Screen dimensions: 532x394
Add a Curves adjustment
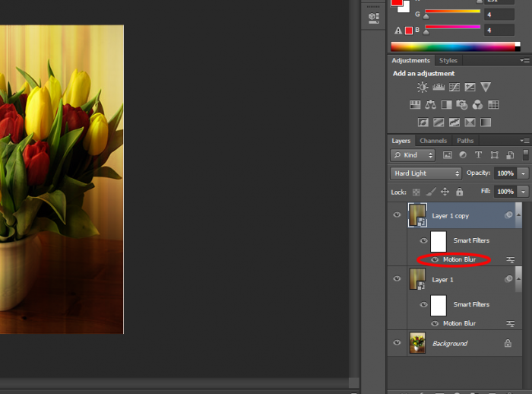click(454, 87)
